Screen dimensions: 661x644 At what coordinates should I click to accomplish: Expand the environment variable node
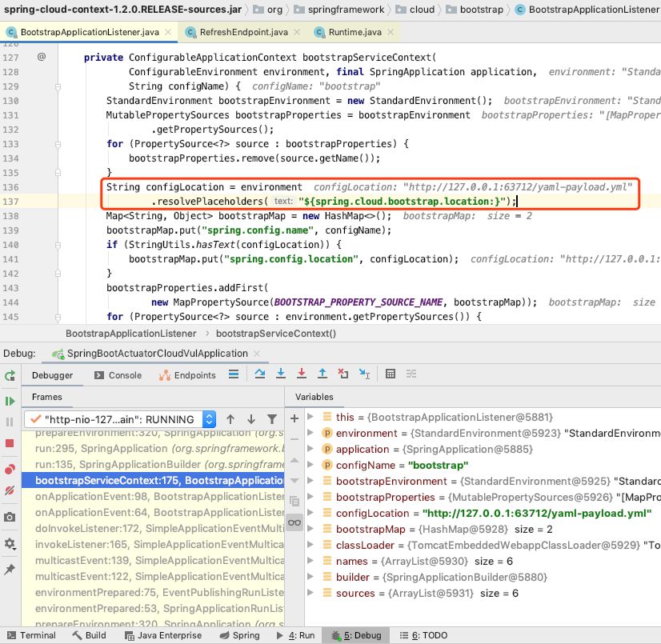pyautogui.click(x=310, y=433)
